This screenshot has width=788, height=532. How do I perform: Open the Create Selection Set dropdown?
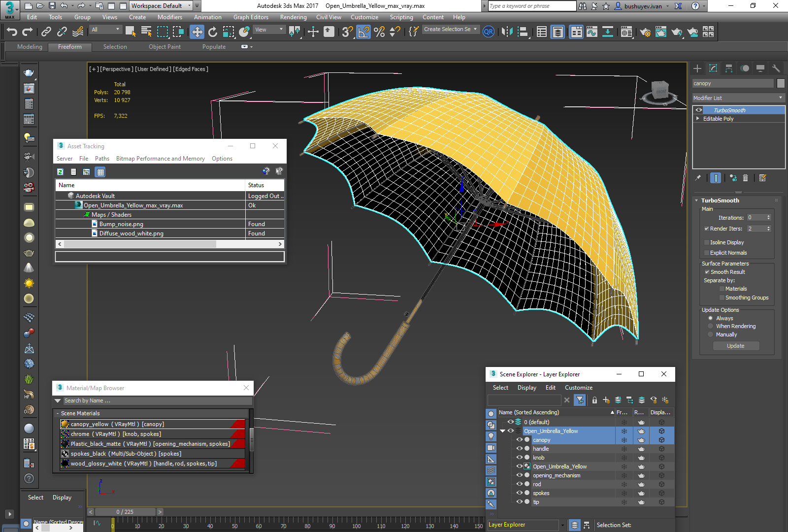tap(450, 30)
